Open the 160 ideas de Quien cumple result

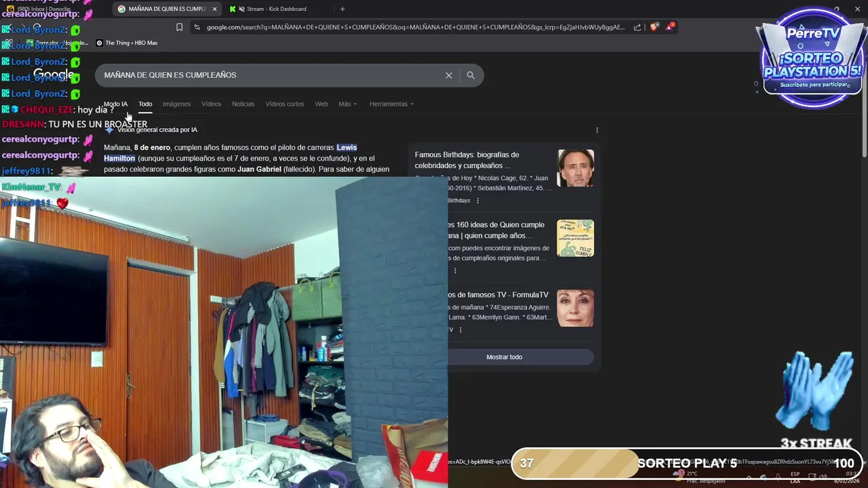pyautogui.click(x=496, y=230)
